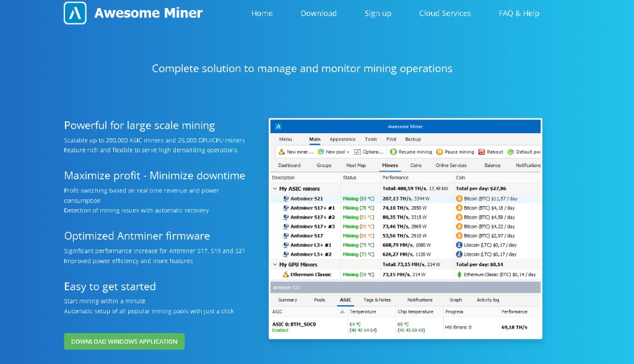
Task: Click Bitcoin icon in the $4,58 / day row
Action: tap(459, 217)
